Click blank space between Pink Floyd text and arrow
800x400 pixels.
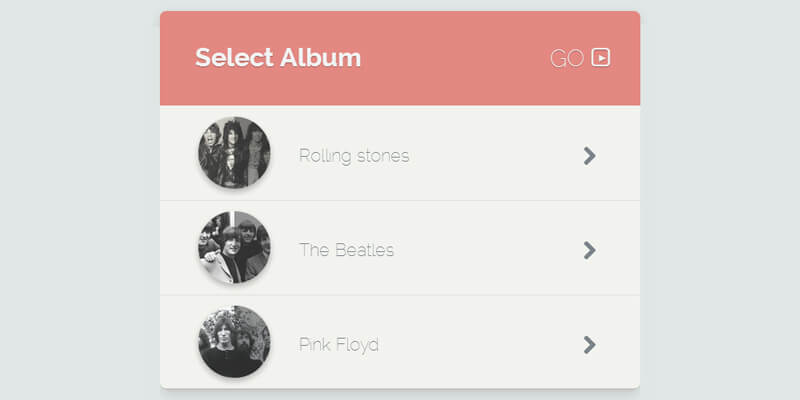click(x=480, y=345)
